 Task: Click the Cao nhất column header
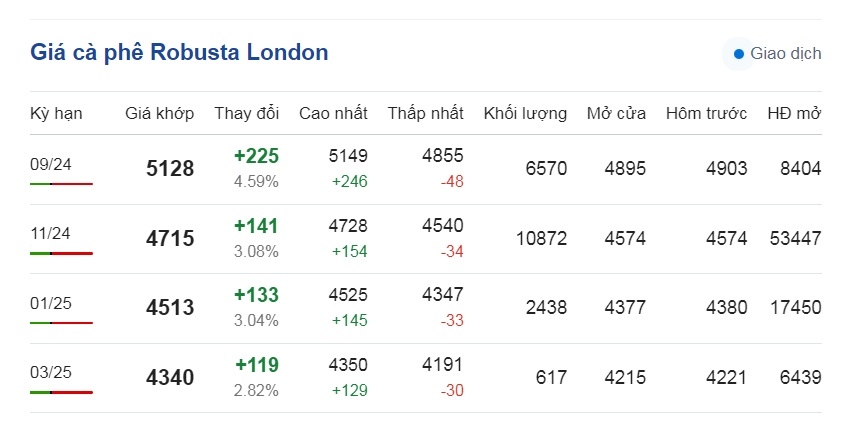pyautogui.click(x=333, y=113)
